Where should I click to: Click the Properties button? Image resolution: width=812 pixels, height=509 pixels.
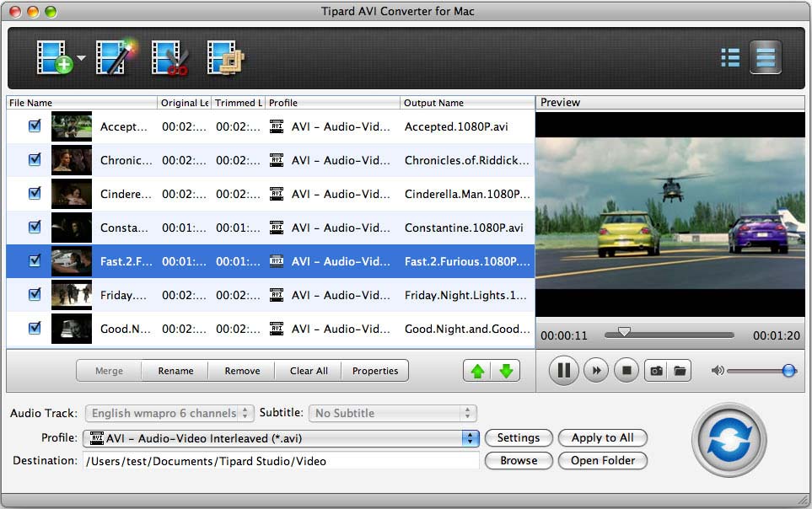[375, 371]
